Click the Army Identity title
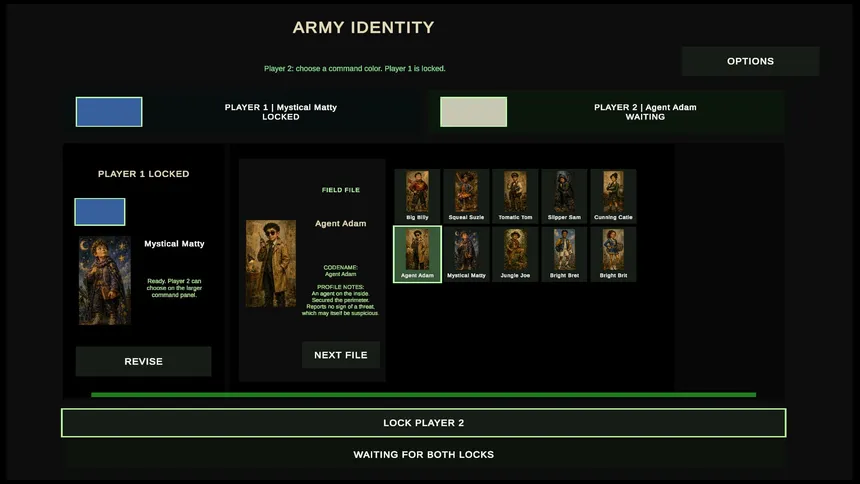 363,27
